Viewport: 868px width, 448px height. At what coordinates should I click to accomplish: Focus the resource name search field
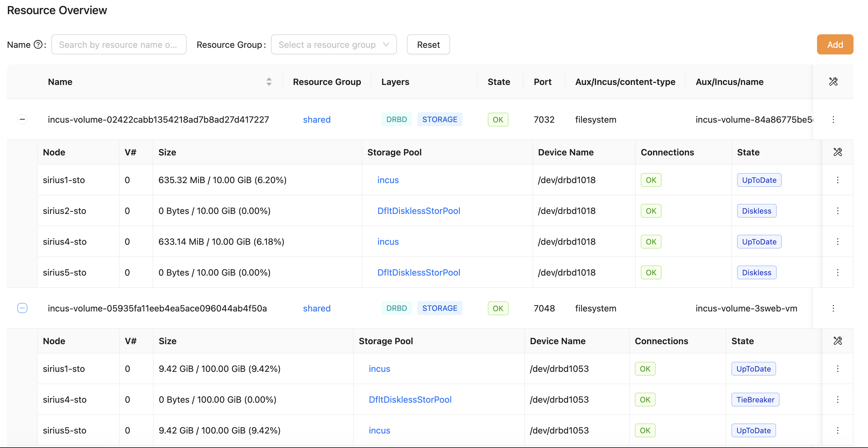tap(119, 44)
